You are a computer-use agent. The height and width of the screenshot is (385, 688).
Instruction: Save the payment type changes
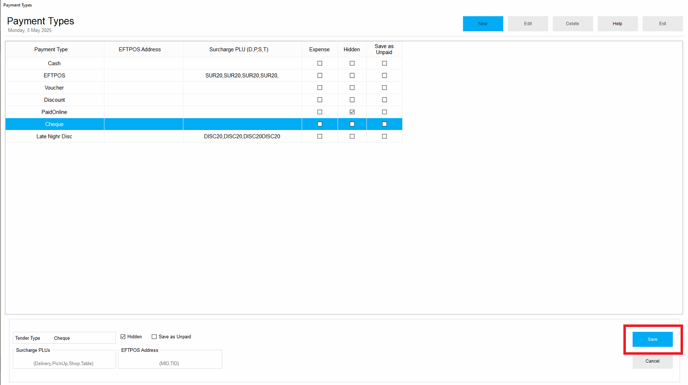652,339
